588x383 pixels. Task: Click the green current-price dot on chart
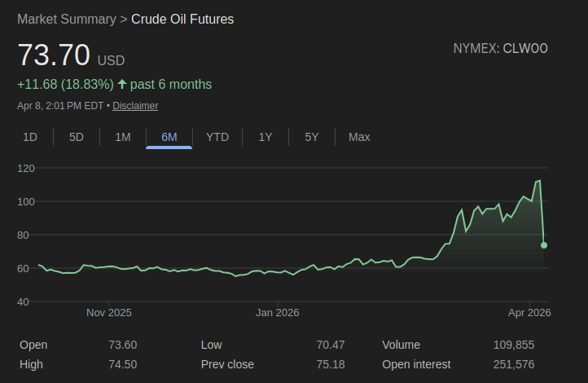(544, 245)
